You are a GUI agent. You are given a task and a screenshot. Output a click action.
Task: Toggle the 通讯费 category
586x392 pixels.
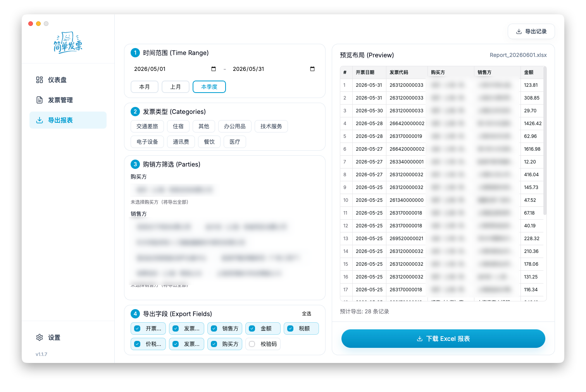181,142
